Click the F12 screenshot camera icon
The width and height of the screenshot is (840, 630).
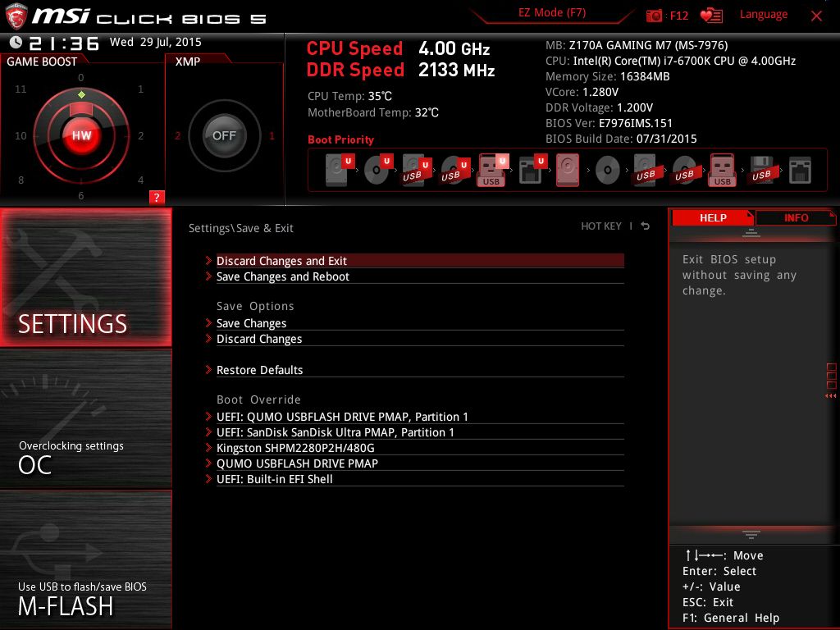(654, 16)
